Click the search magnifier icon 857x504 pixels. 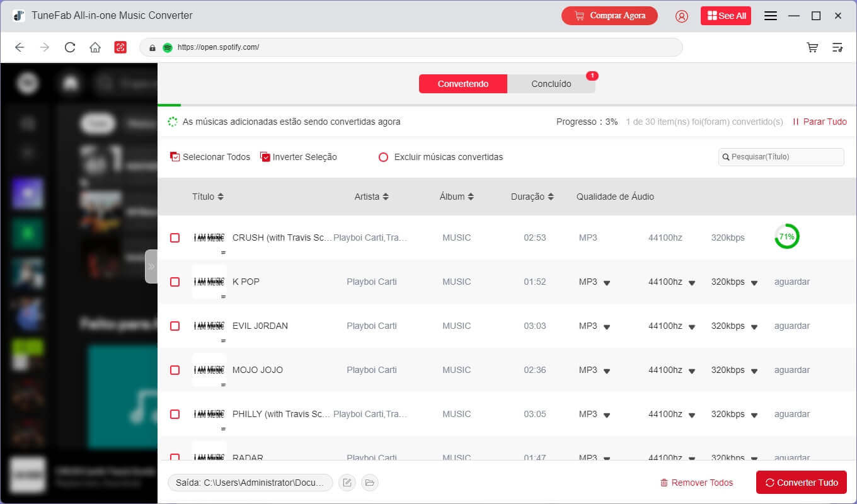(726, 157)
